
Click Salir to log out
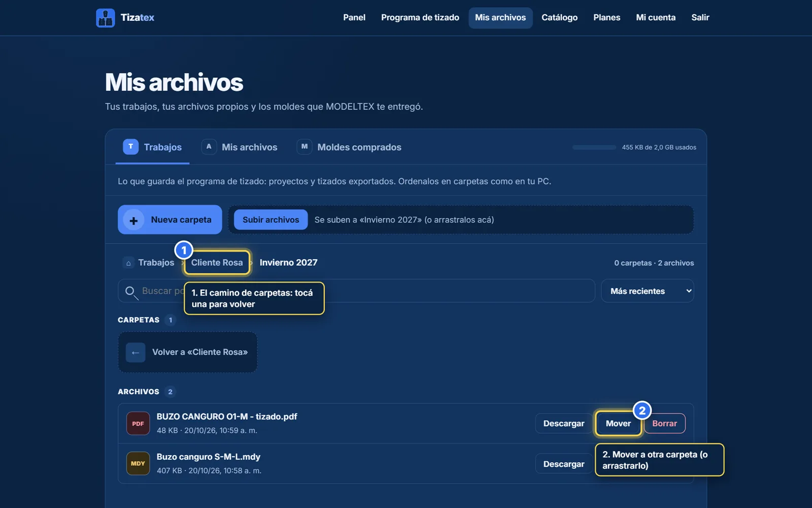(700, 18)
